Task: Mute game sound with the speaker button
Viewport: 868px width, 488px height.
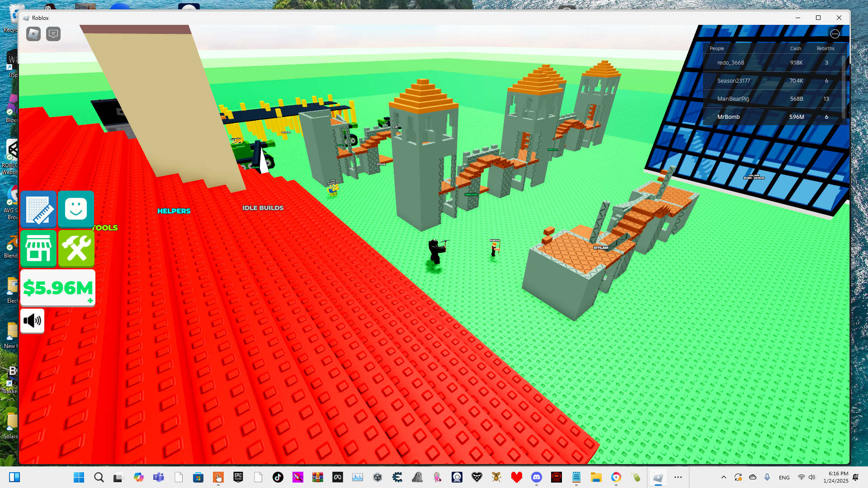Action: click(x=32, y=321)
